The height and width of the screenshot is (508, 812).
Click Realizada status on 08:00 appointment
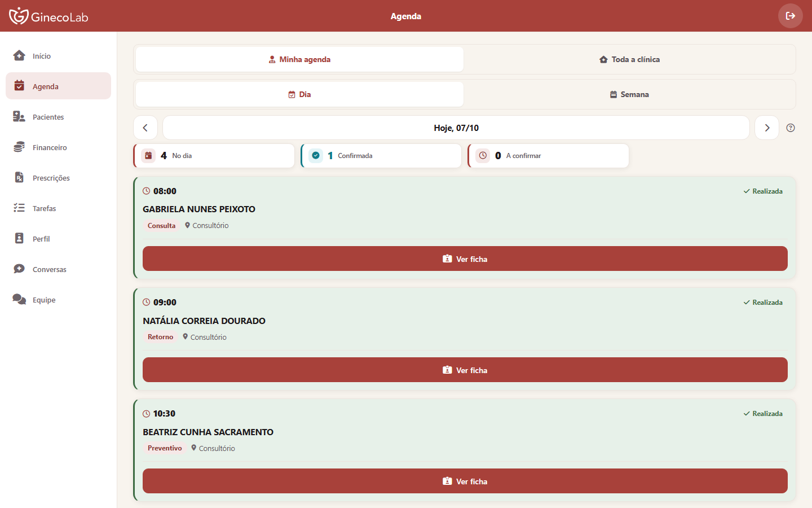763,191
